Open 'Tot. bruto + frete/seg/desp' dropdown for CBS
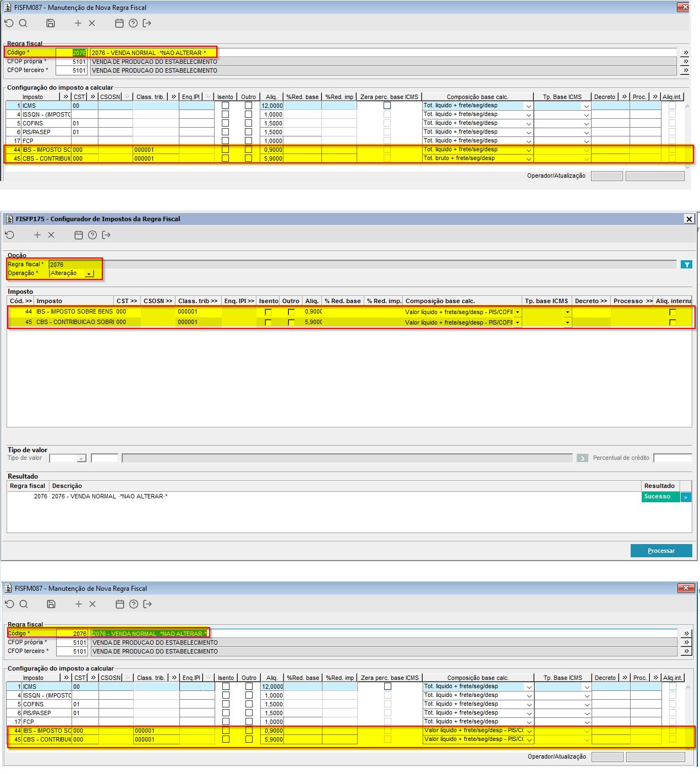Screen dimensions: 700x774 [x=528, y=159]
